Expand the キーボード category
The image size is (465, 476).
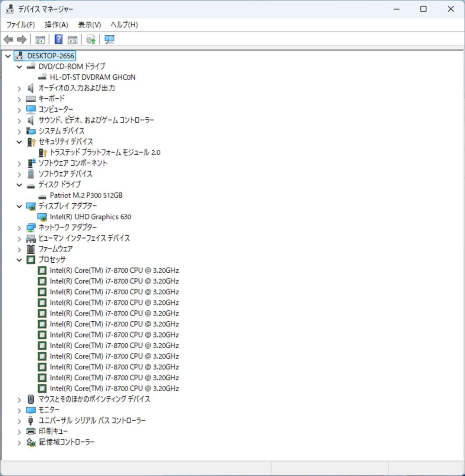(x=19, y=98)
